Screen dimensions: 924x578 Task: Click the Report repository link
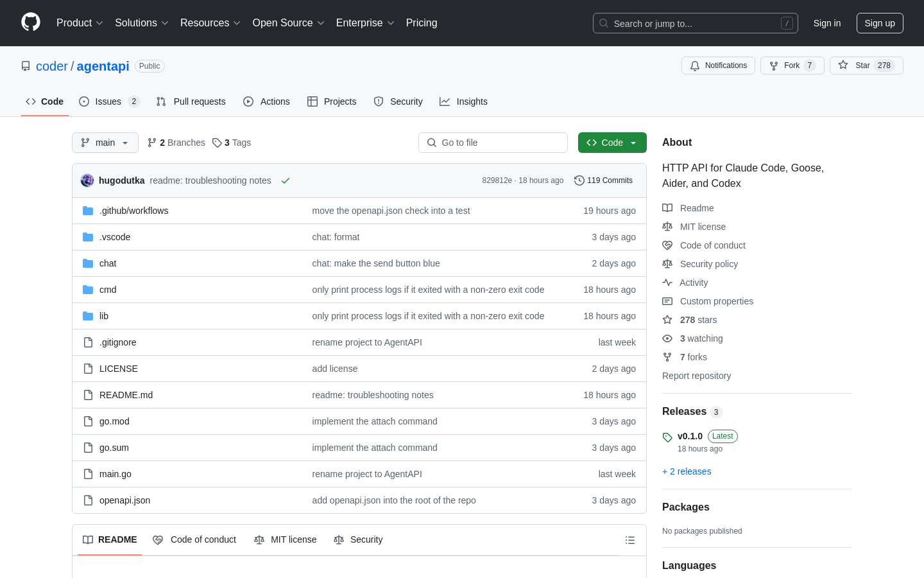pyautogui.click(x=696, y=376)
